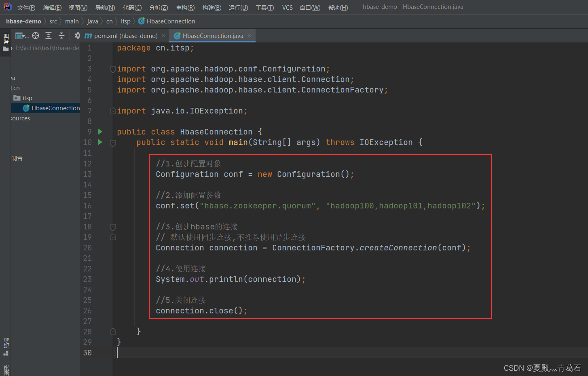The height and width of the screenshot is (376, 588).
Task: Click itsp in the breadcrumb bar
Action: [x=126, y=21]
